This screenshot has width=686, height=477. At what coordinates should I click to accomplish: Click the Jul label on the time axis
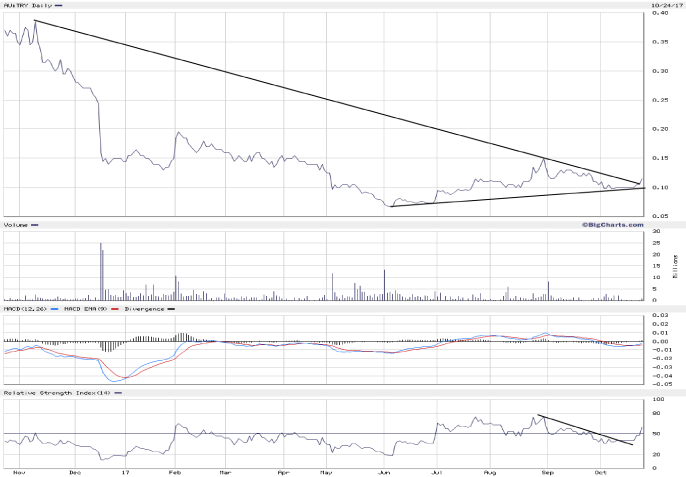coord(436,469)
